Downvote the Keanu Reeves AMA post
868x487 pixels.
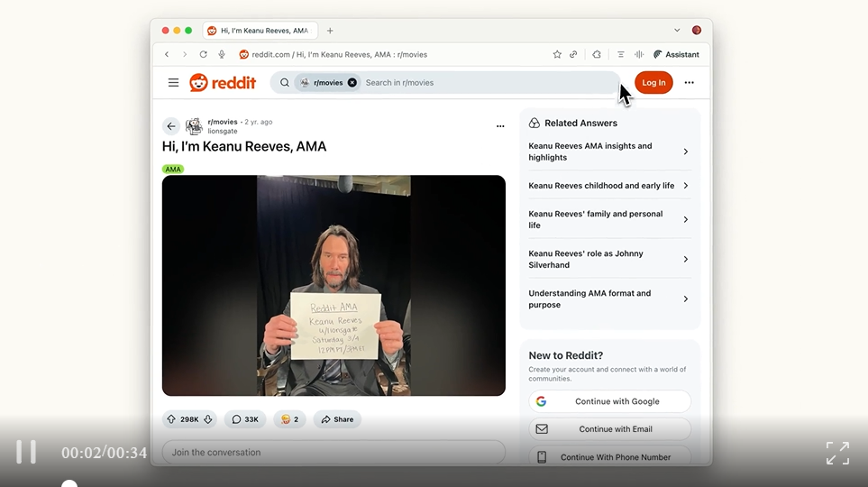(208, 419)
